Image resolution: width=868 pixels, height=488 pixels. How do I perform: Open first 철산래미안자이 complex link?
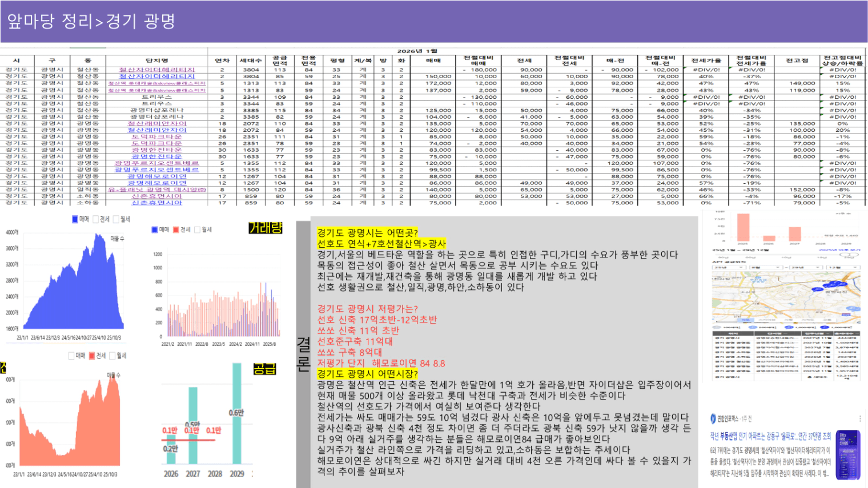[x=156, y=123]
